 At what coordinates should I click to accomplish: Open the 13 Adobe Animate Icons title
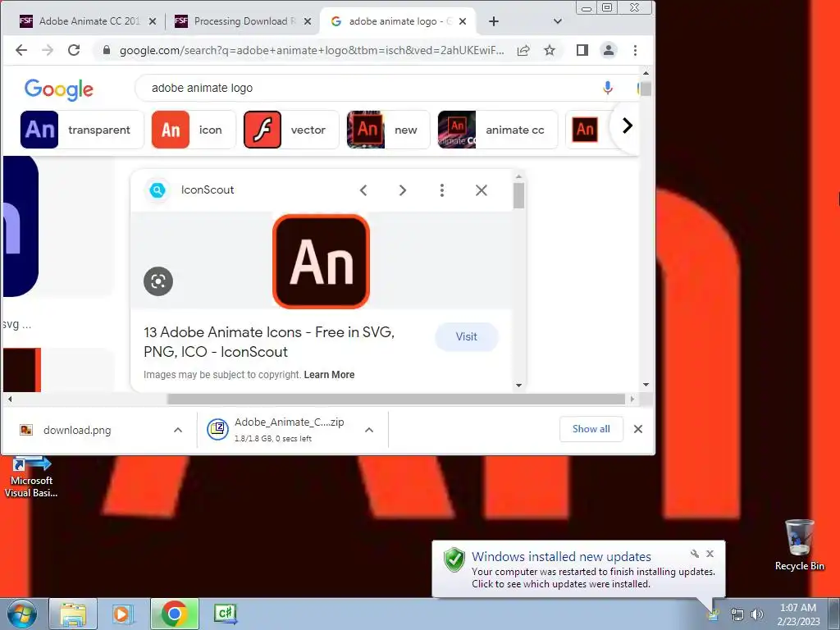(x=269, y=342)
